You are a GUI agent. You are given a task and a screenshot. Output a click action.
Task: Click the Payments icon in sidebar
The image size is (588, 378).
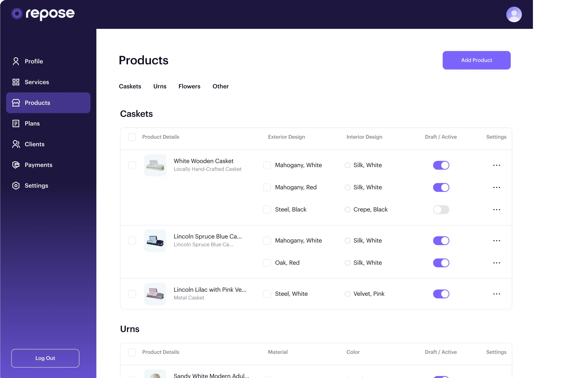[x=16, y=164]
